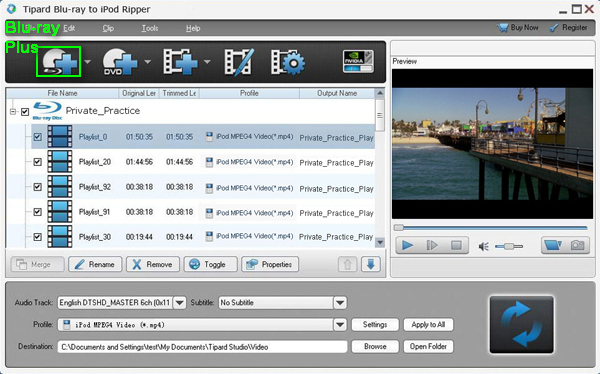Screen dimensions: 600x374
Task: Uncheck the Playlist_92 checkbox
Action: 38,187
